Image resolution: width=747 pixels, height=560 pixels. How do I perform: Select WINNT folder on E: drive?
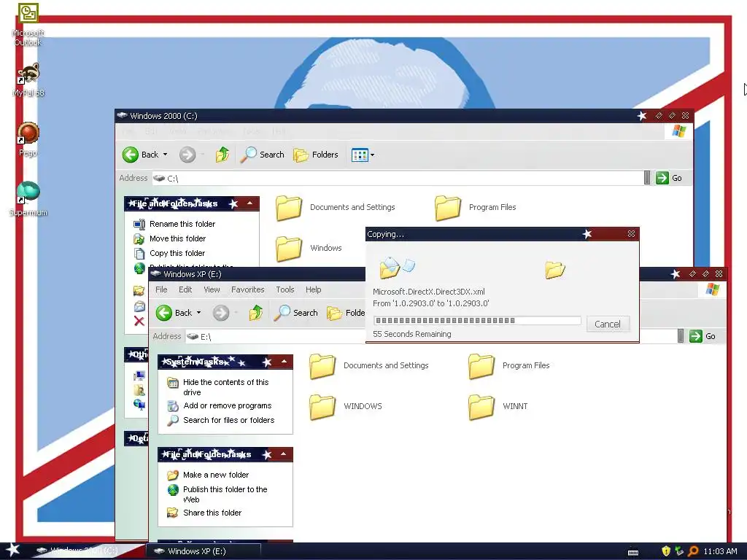point(498,406)
